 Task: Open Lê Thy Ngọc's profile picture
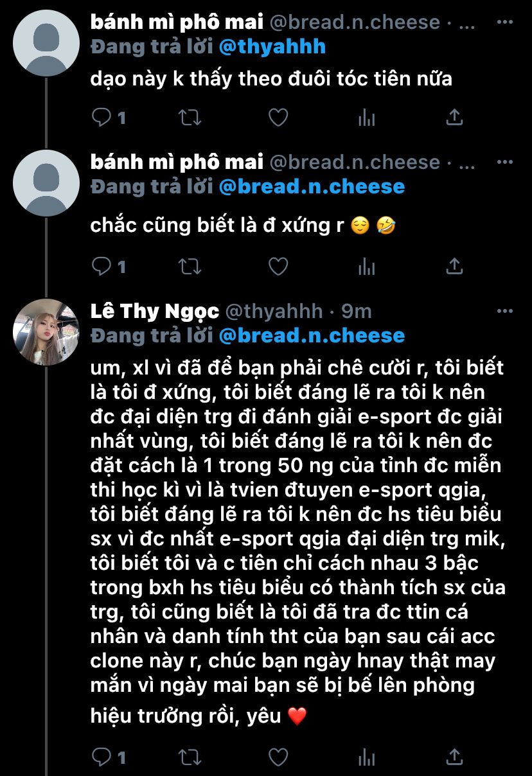pyautogui.click(x=46, y=331)
